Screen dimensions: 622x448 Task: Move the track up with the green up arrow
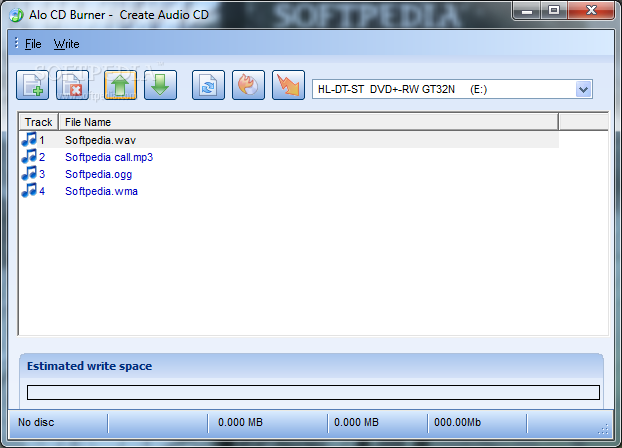121,85
